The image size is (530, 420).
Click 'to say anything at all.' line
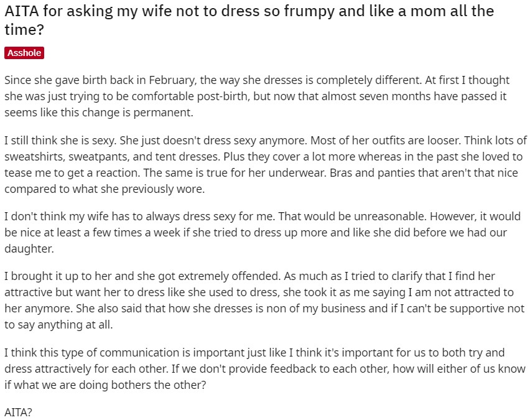coord(58,325)
